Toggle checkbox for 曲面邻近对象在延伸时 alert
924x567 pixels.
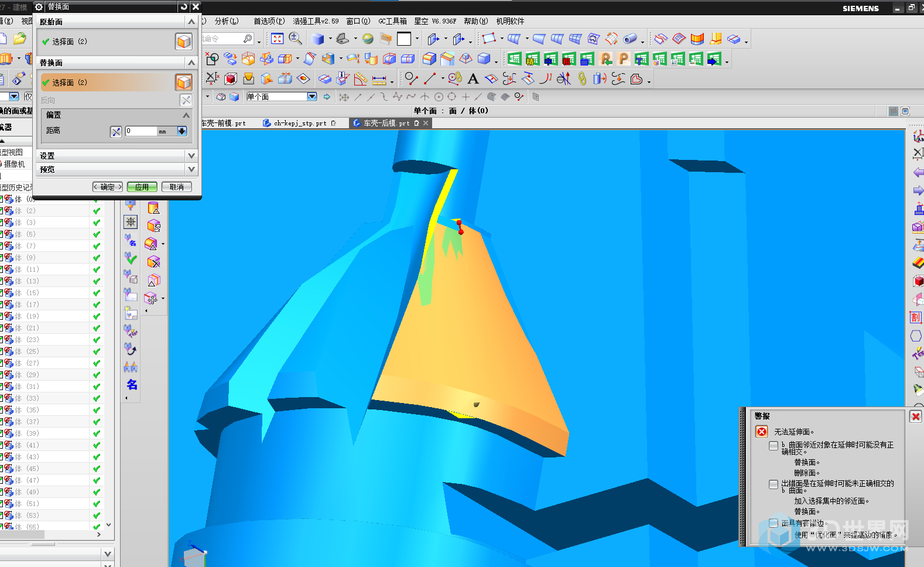click(774, 446)
